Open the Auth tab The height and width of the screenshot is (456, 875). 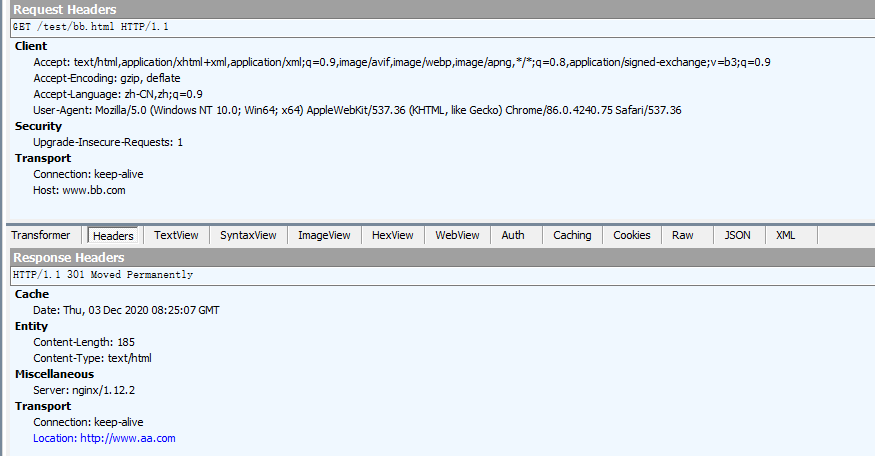coord(513,236)
